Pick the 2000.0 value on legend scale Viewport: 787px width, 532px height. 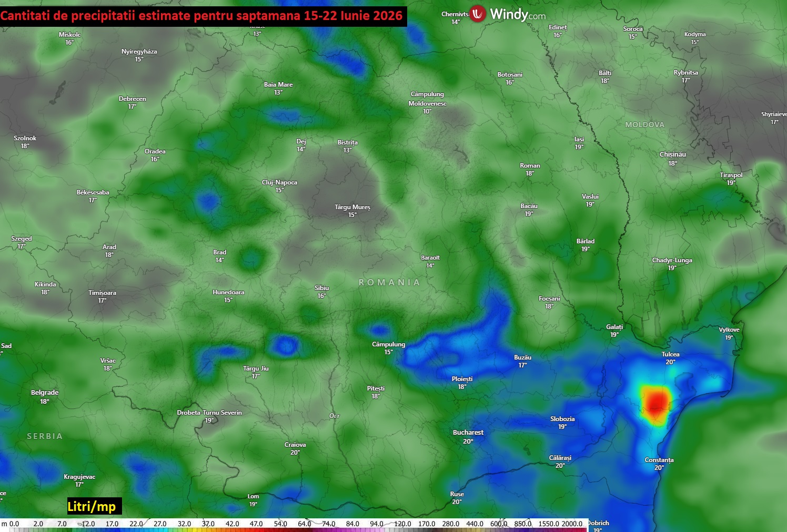[572, 524]
